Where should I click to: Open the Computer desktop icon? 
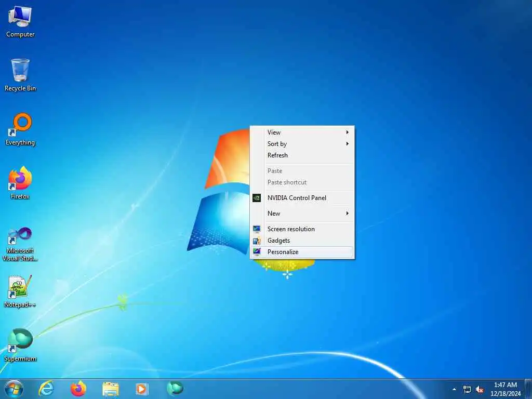pyautogui.click(x=20, y=22)
